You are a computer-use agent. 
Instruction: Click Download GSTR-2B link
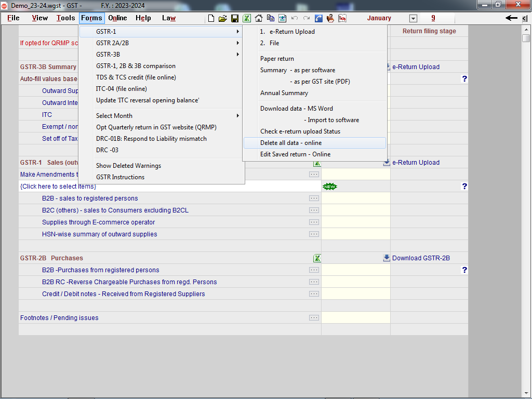click(420, 258)
